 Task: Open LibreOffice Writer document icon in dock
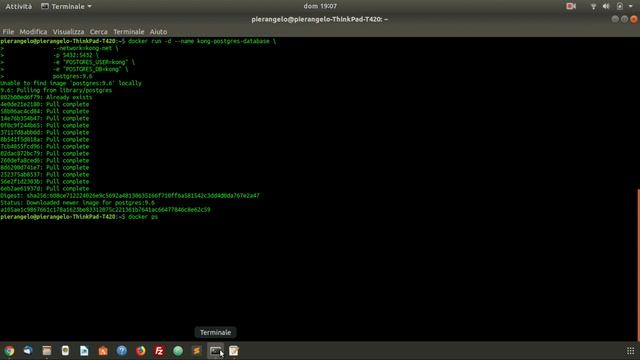(84, 351)
